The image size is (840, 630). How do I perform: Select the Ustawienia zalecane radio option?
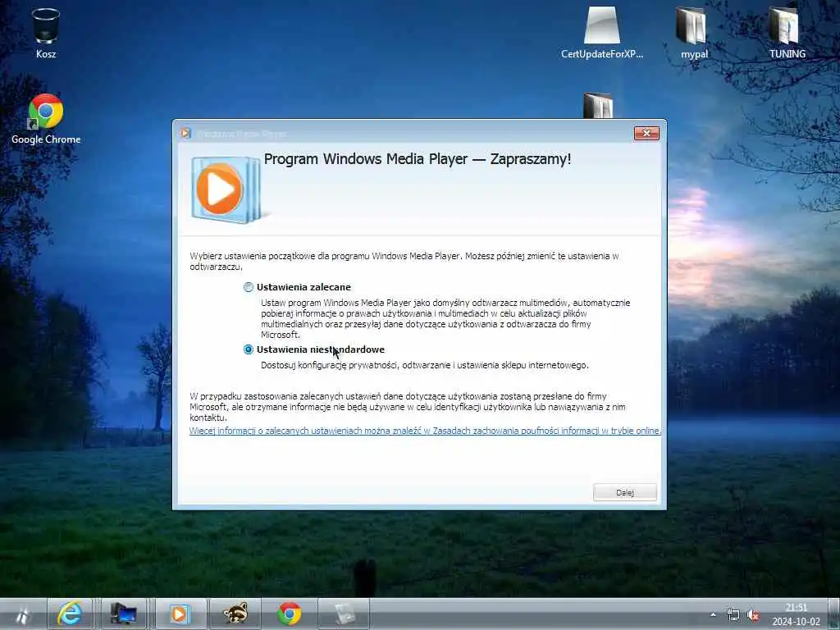pyautogui.click(x=248, y=287)
